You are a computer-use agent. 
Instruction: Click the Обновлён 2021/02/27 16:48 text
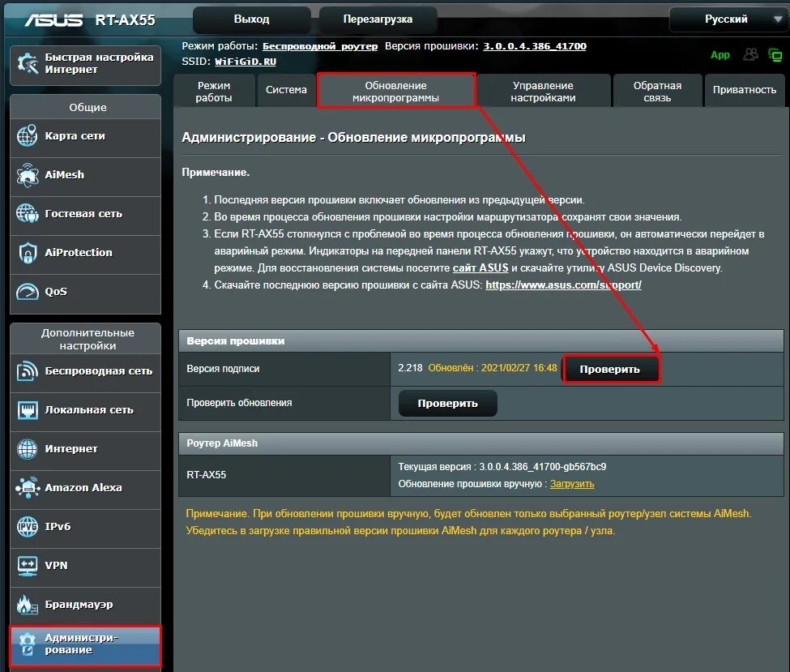493,368
